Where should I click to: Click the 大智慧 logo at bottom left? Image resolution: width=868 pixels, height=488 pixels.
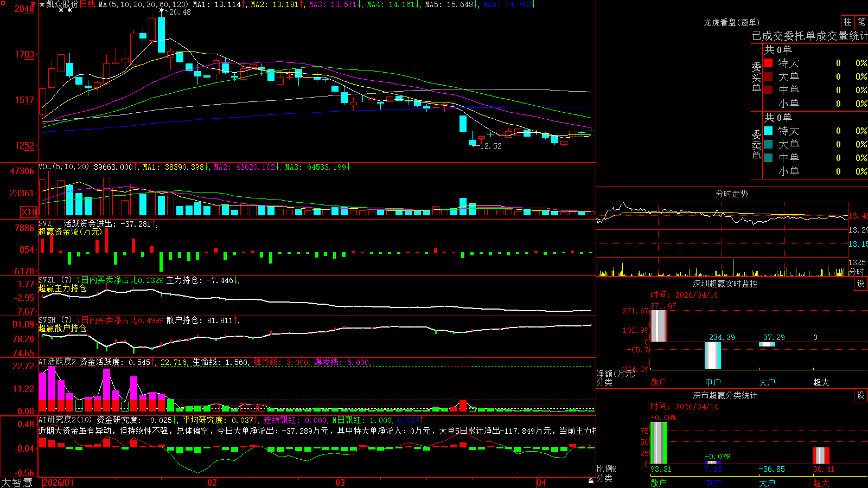[x=17, y=482]
